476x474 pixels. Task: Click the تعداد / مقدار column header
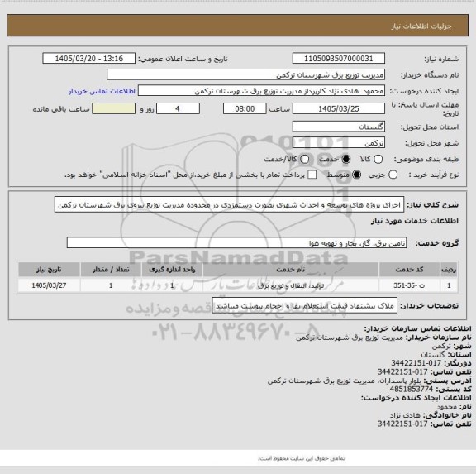(x=111, y=270)
